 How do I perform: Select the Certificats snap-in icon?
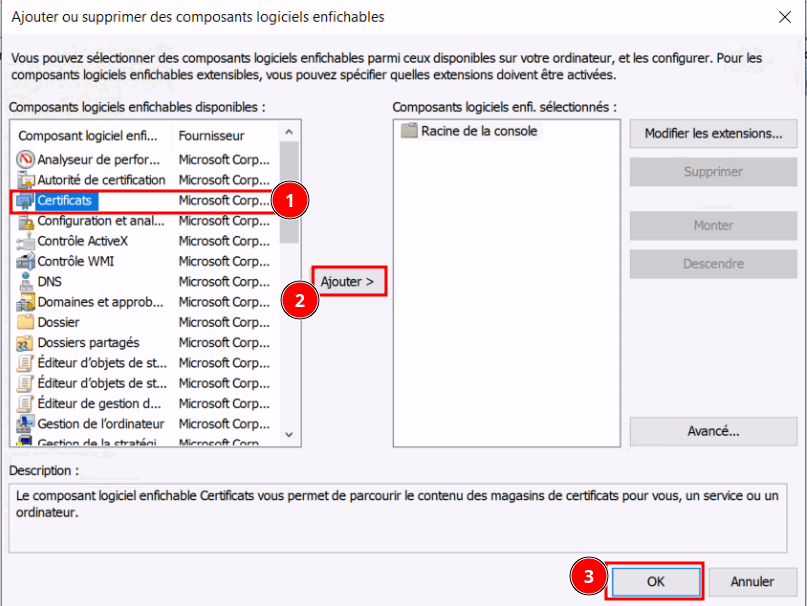pyautogui.click(x=26, y=201)
